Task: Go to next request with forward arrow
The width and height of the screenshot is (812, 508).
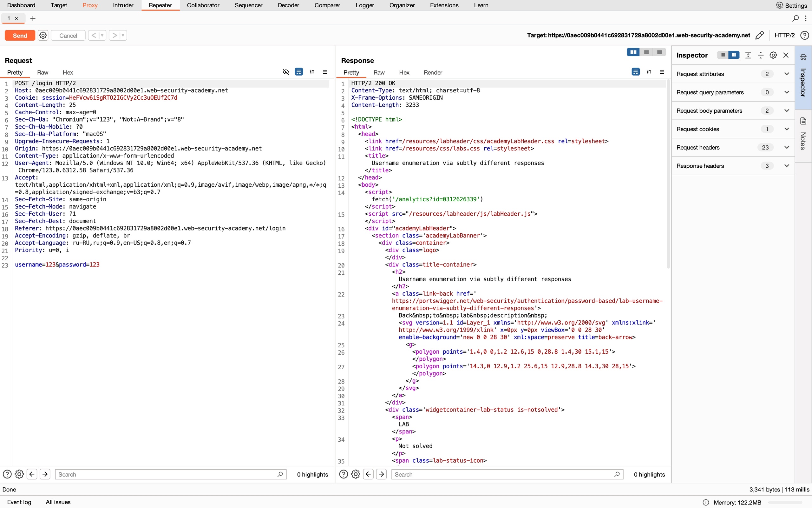Action: [115, 35]
